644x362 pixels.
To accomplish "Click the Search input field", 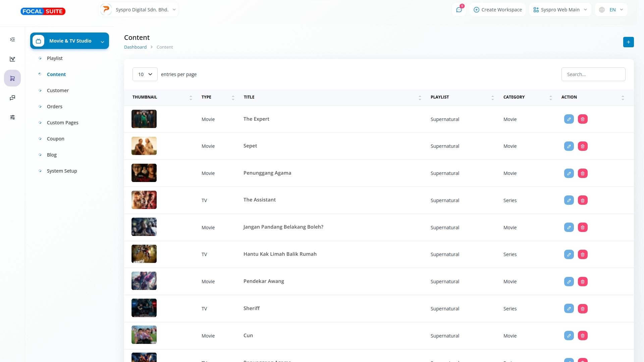I will point(593,74).
